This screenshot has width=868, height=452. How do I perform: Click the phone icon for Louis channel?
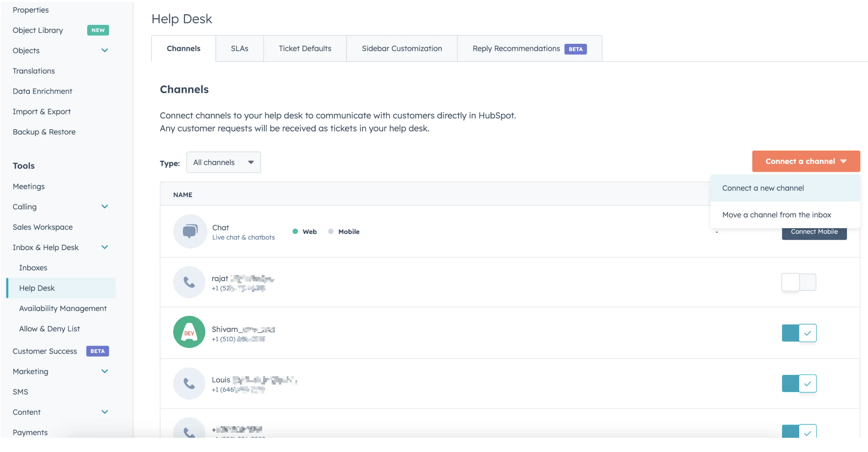(189, 384)
